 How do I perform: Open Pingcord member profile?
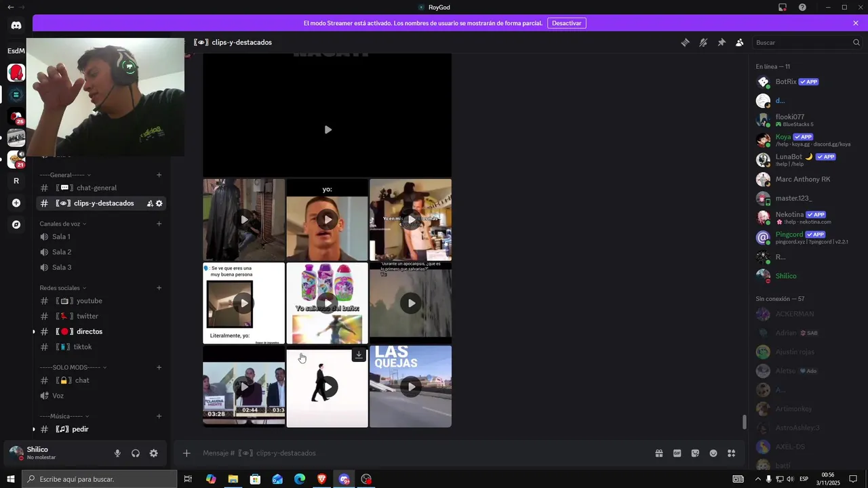pyautogui.click(x=807, y=237)
